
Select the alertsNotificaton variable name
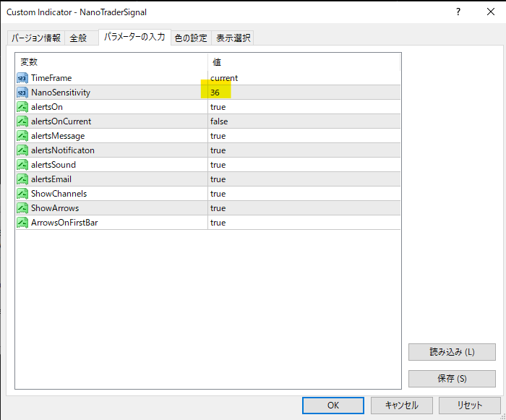coord(63,150)
